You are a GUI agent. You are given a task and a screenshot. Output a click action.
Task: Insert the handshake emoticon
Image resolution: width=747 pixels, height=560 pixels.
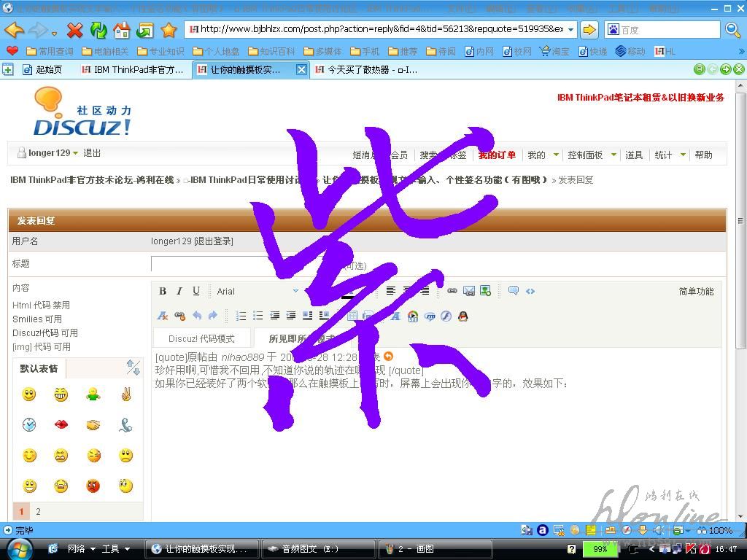(93, 425)
